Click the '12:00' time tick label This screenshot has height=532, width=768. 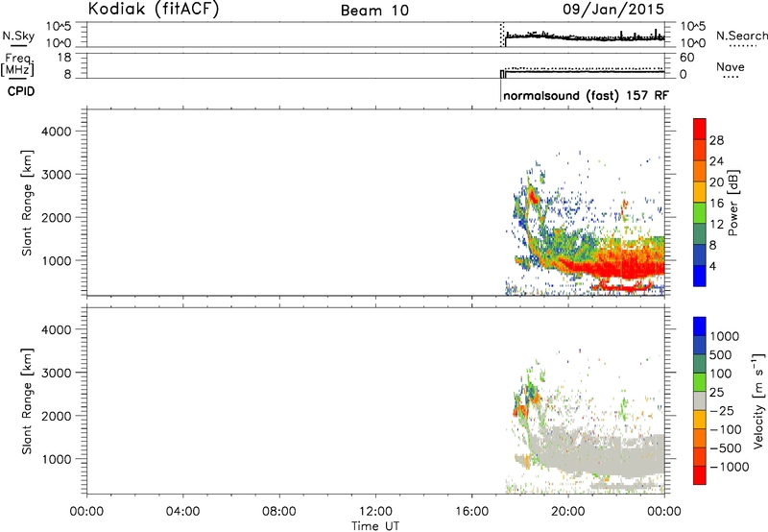pyautogui.click(x=375, y=512)
